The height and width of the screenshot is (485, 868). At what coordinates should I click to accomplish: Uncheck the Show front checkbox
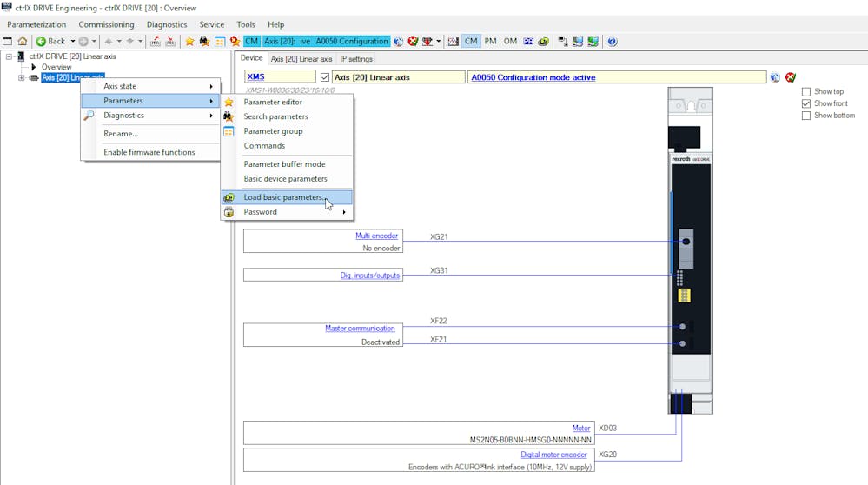point(806,103)
